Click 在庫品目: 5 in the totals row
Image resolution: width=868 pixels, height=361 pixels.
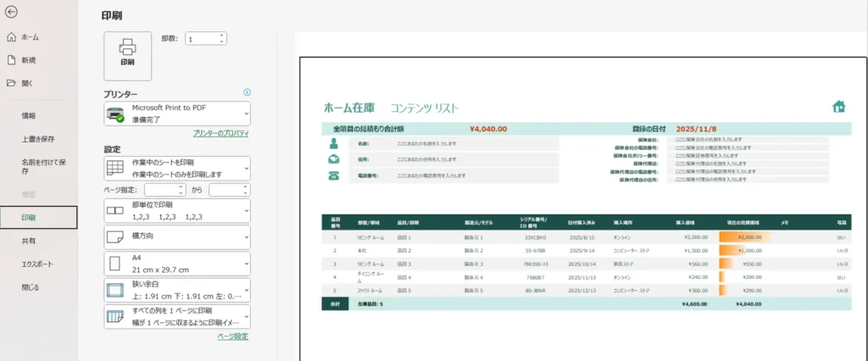click(x=370, y=304)
